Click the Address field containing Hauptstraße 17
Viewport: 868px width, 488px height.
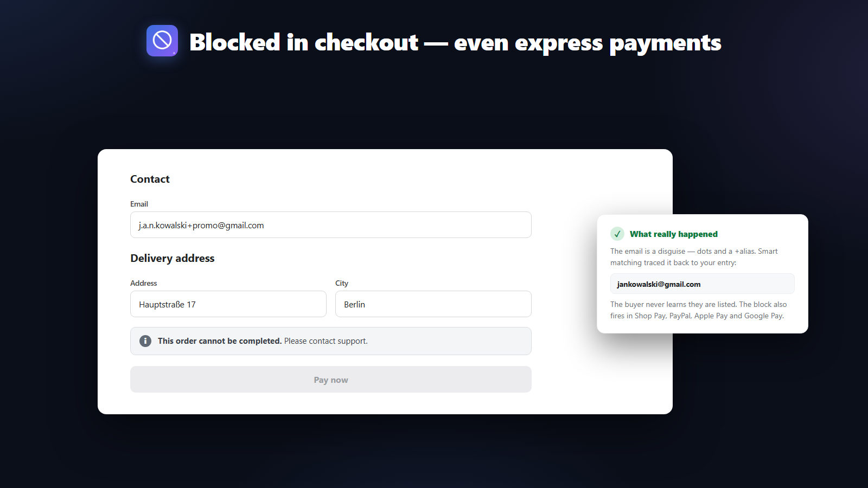click(x=228, y=304)
